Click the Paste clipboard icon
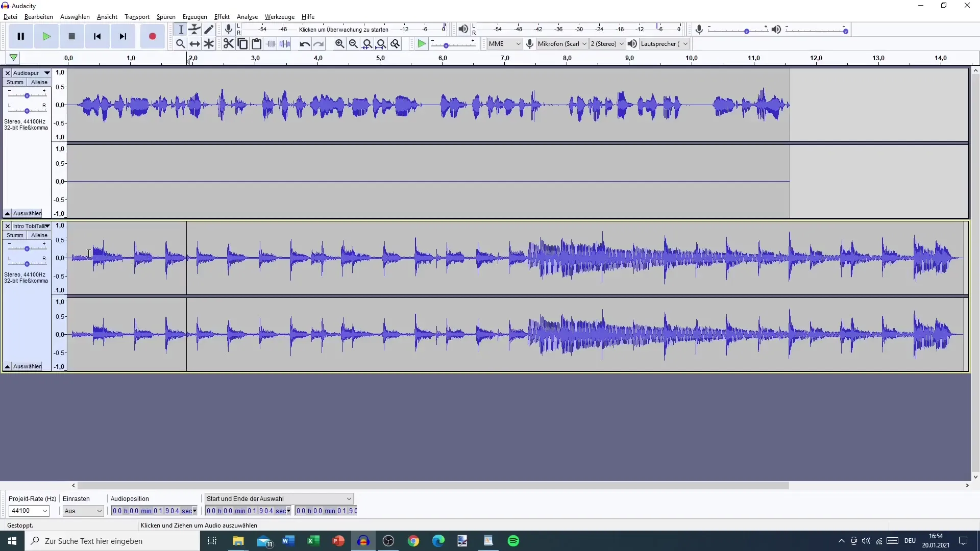This screenshot has width=980, height=551. (257, 44)
